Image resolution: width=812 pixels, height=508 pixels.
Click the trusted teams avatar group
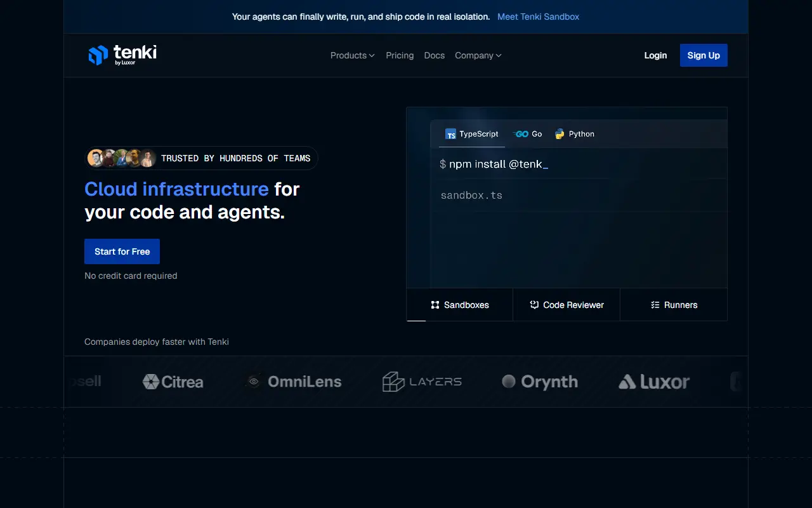point(122,158)
